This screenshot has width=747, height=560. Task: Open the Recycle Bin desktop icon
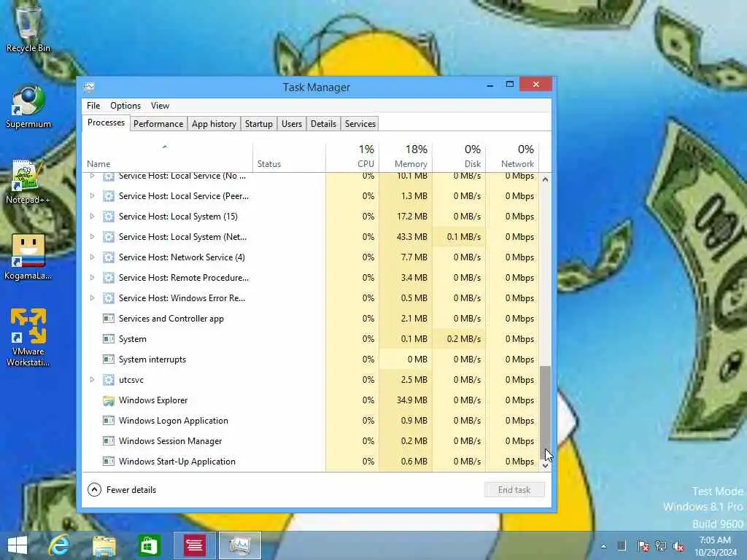[x=28, y=29]
